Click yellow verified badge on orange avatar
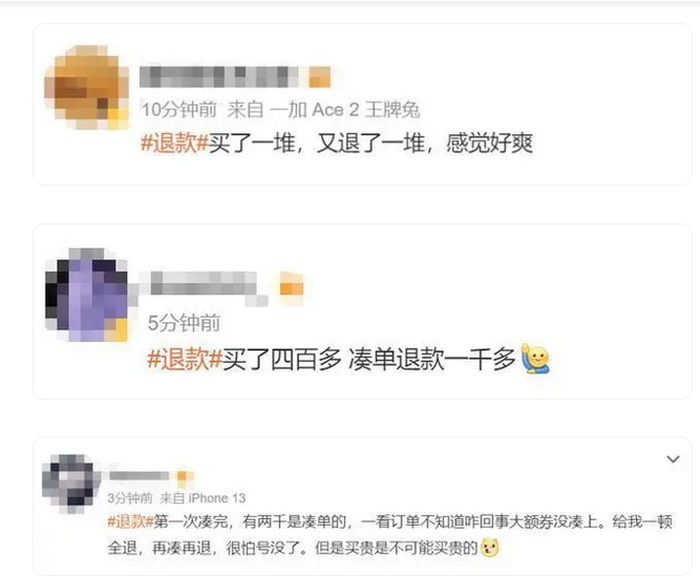700x577 pixels. point(117,119)
